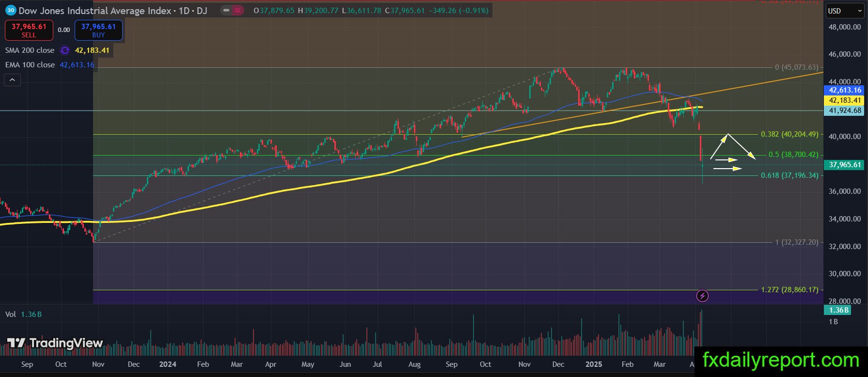868x377 pixels.
Task: Click the pink wavy-lines icon in the title pill
Action: [238, 10]
